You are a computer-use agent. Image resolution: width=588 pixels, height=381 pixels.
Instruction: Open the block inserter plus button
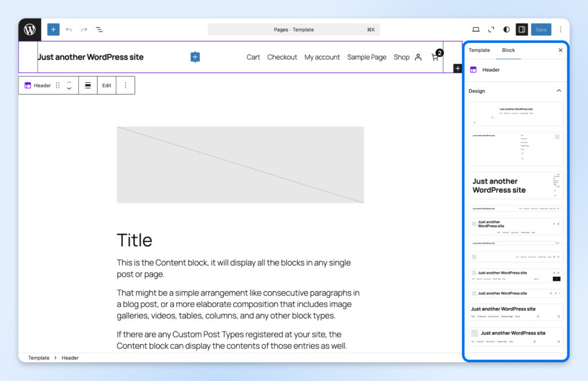(53, 29)
